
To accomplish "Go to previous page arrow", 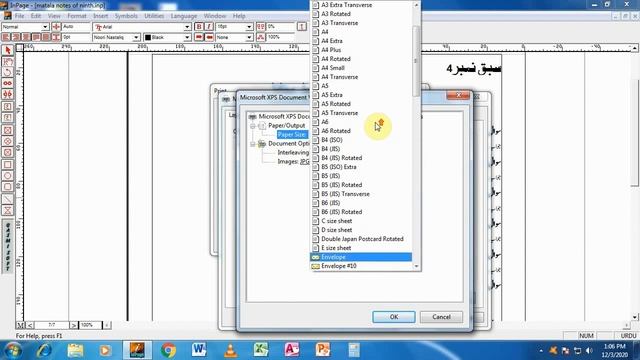I will [30, 325].
